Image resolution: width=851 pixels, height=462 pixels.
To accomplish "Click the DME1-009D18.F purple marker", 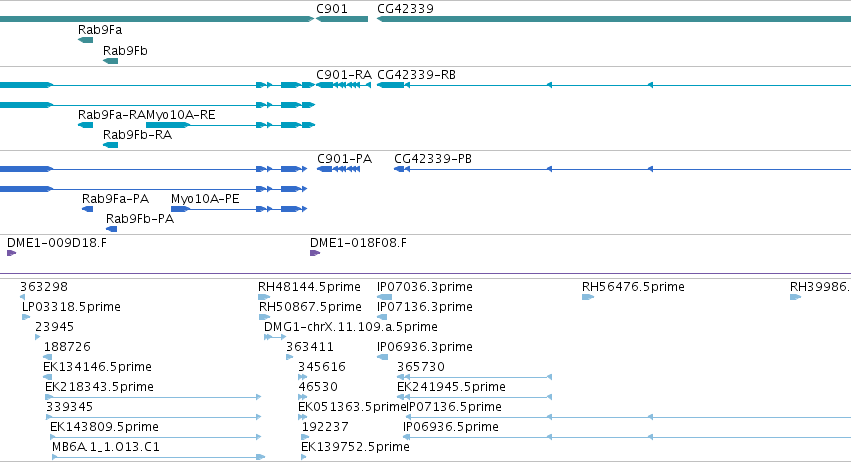I will [11, 253].
